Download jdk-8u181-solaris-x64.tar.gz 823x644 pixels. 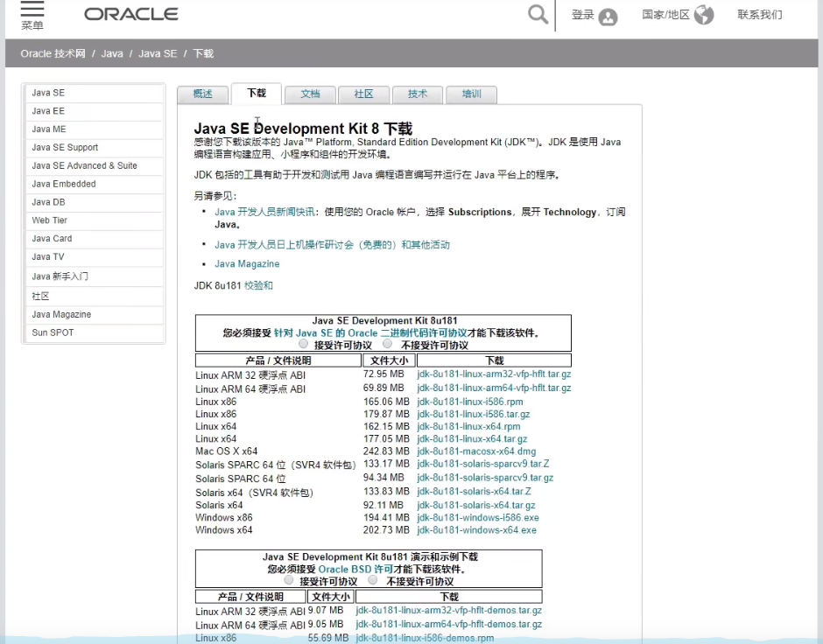tap(476, 506)
